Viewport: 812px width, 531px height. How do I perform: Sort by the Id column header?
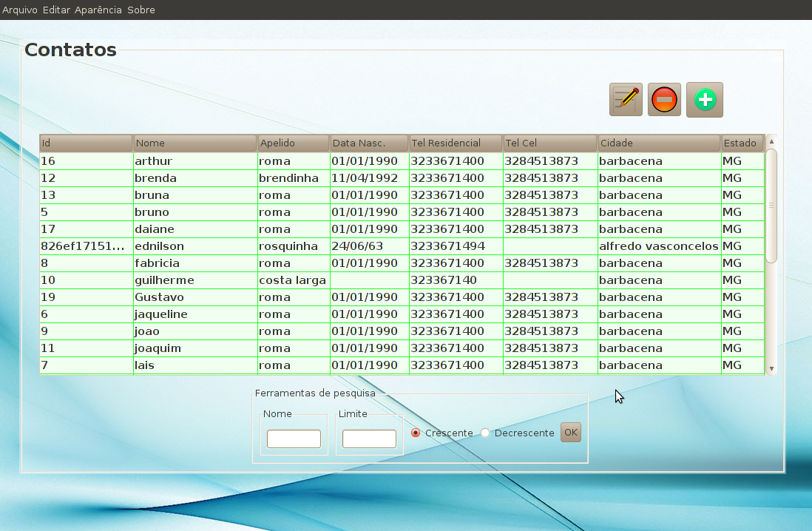click(x=86, y=143)
